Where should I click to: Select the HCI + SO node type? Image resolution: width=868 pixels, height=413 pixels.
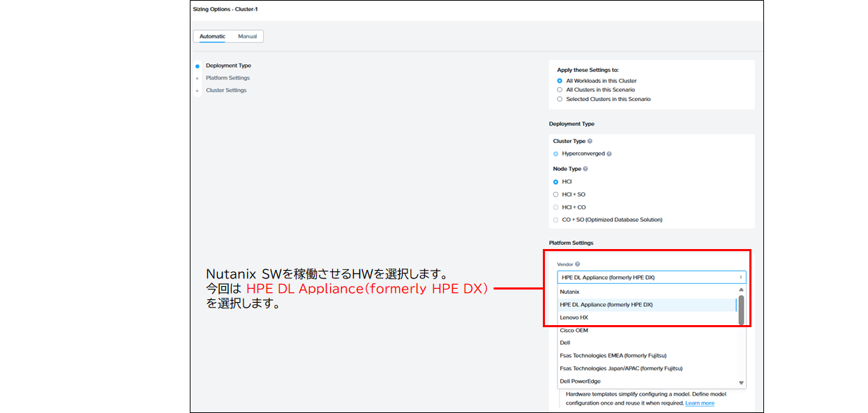click(556, 195)
